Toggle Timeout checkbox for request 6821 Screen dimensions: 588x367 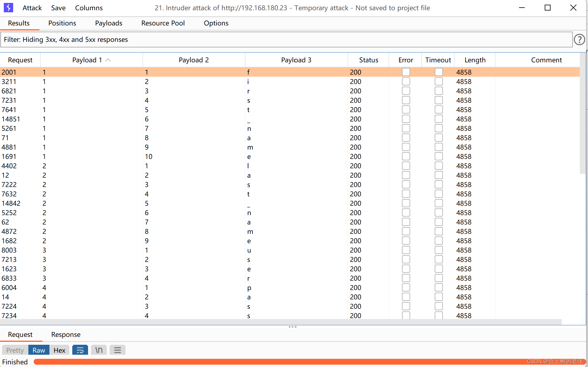439,91
